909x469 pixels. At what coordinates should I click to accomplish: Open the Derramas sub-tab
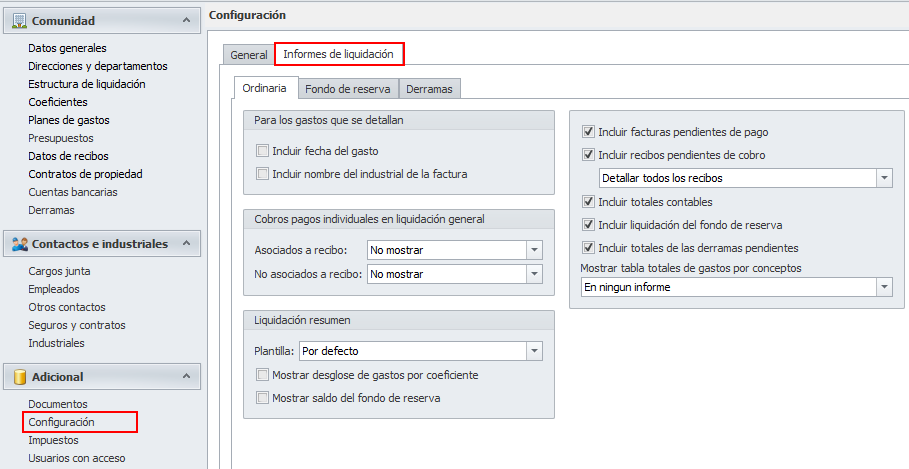[429, 89]
